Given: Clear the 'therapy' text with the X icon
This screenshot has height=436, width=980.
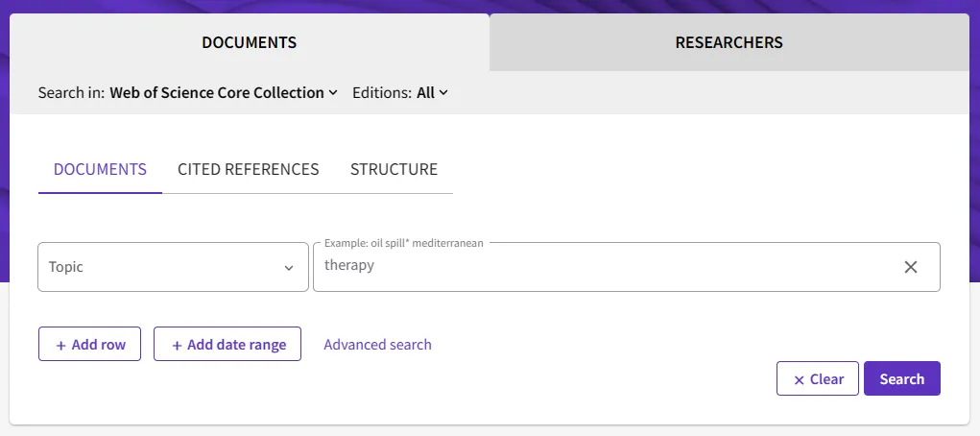Looking at the screenshot, I should pyautogui.click(x=911, y=267).
